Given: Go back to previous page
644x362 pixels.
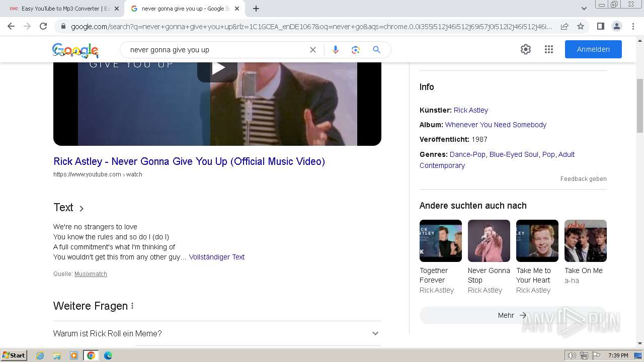Looking at the screenshot, I should 11,26.
